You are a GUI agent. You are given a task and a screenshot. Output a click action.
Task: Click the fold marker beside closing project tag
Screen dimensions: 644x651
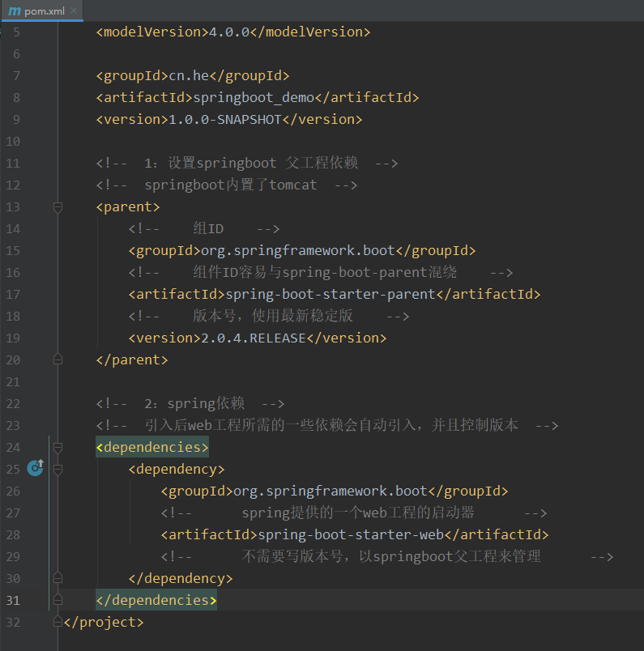pos(58,622)
